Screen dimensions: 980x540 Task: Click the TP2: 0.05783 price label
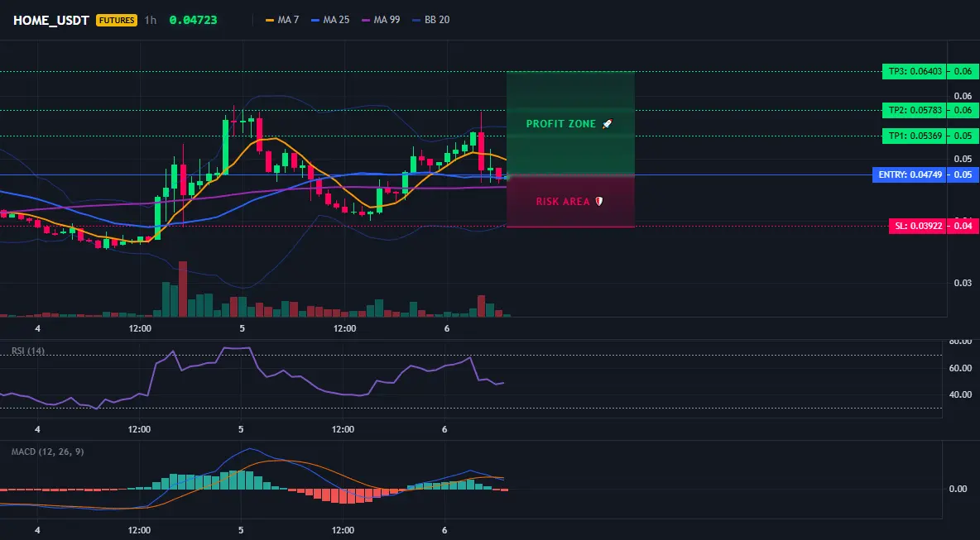click(913, 111)
